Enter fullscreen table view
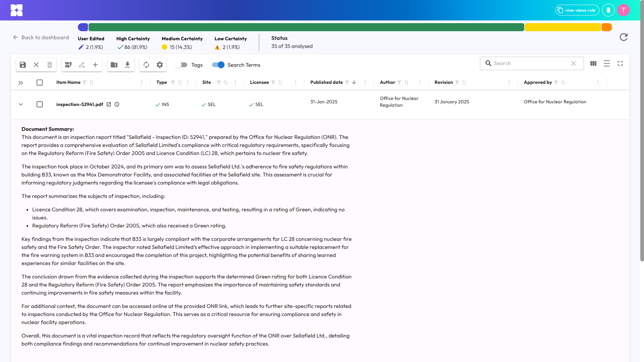 point(620,63)
